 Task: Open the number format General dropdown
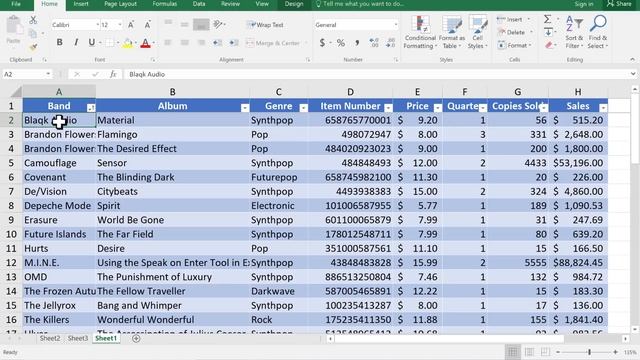[x=396, y=25]
